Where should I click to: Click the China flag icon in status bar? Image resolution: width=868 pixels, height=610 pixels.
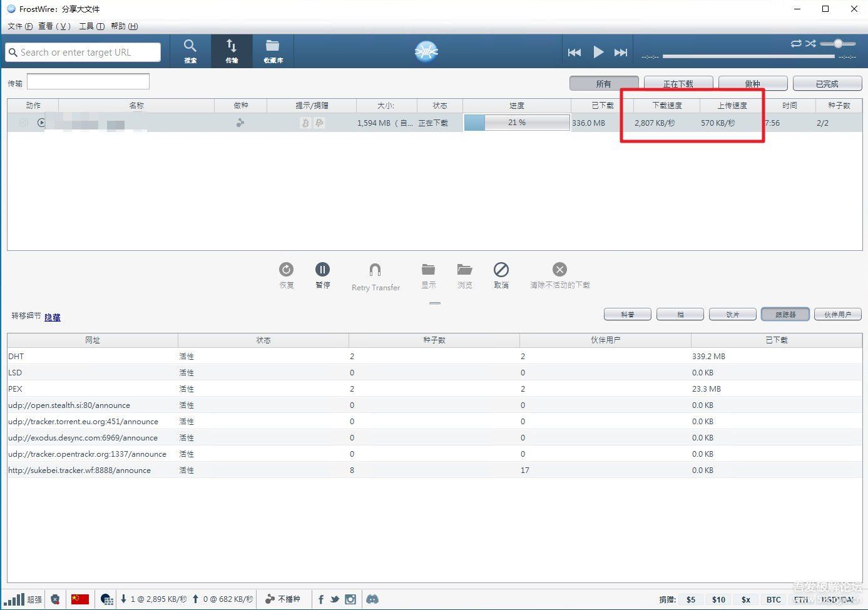click(79, 599)
